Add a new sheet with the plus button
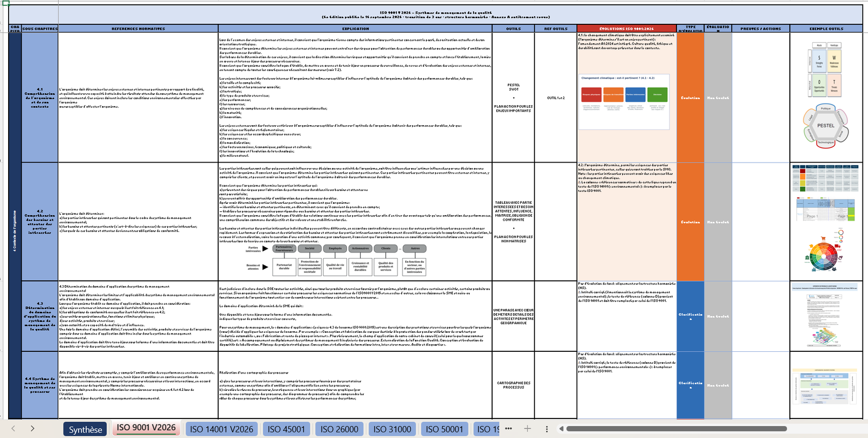Viewport: 868px width, 438px height. 527,429
